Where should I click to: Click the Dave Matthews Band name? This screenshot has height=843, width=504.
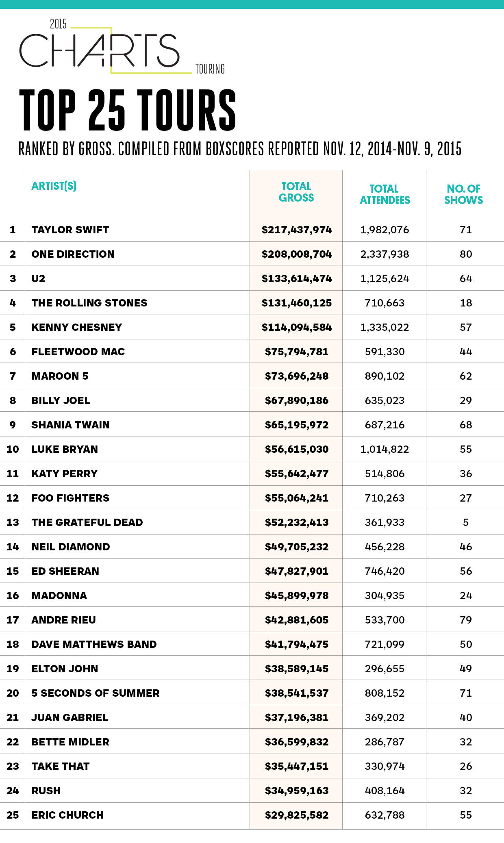pyautogui.click(x=94, y=645)
